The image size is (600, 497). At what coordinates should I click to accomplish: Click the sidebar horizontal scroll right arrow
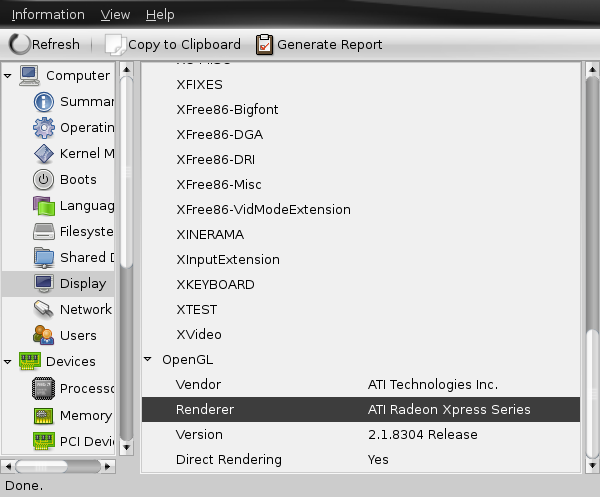coord(108,466)
